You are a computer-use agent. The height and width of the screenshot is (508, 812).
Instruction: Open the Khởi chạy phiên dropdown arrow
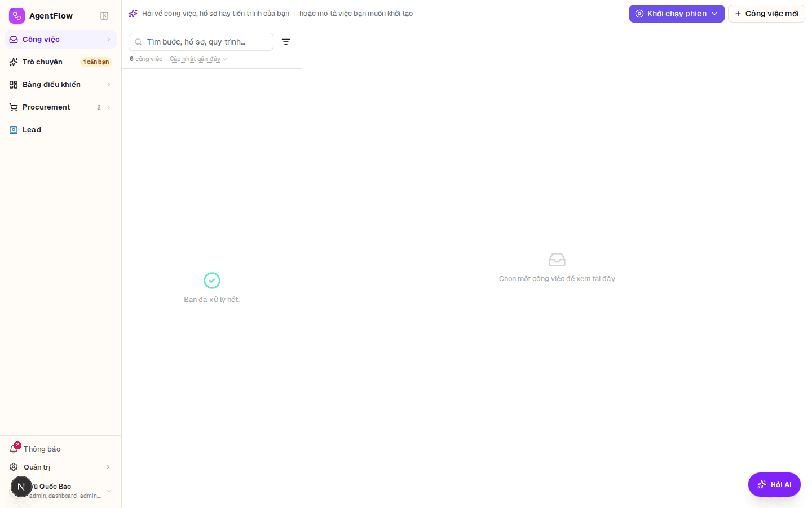(714, 14)
